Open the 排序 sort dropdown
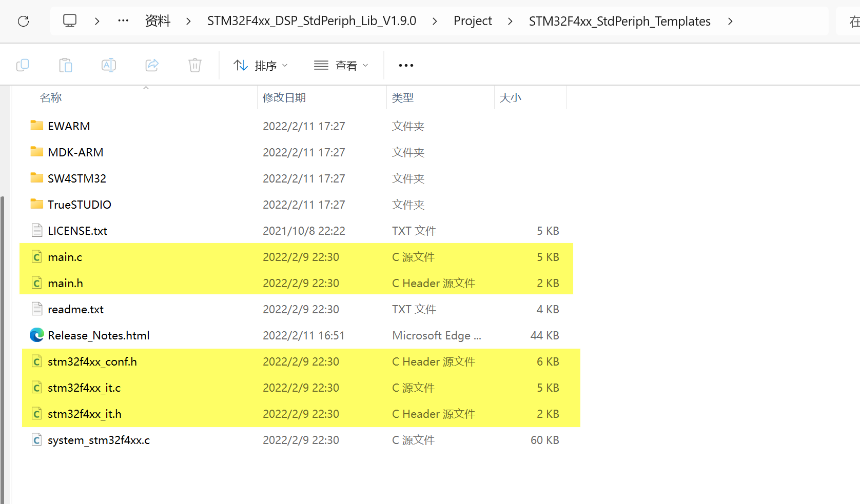 pos(261,65)
